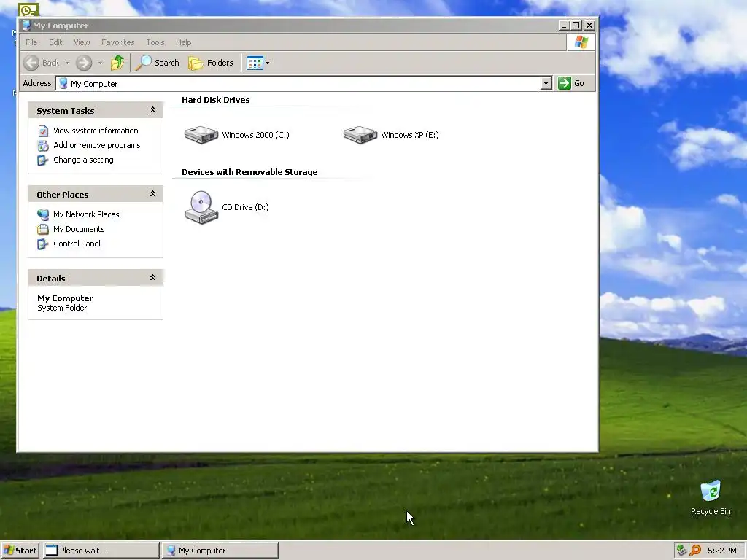Screen dimensions: 747x560
Task: Open Back history dropdown arrow
Action: click(67, 63)
